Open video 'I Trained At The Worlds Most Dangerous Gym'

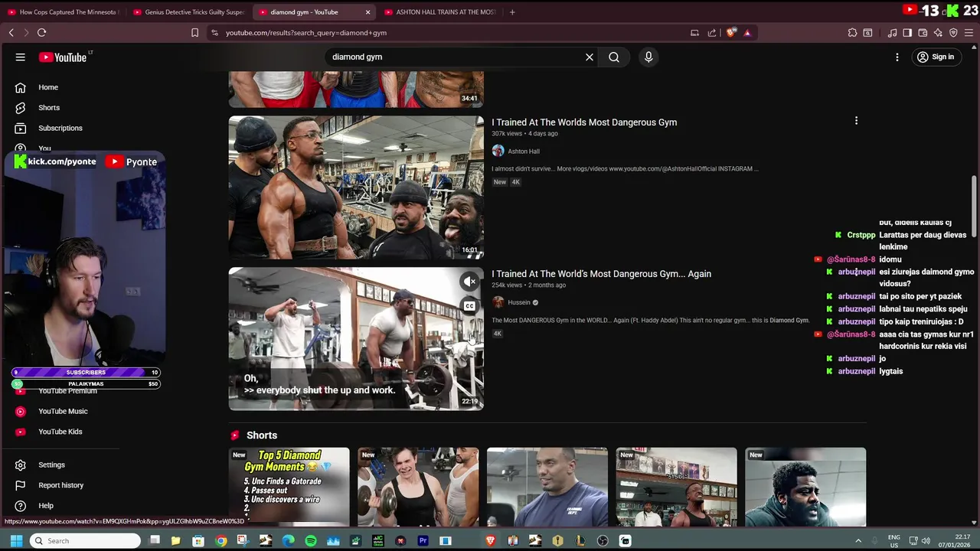click(x=584, y=122)
